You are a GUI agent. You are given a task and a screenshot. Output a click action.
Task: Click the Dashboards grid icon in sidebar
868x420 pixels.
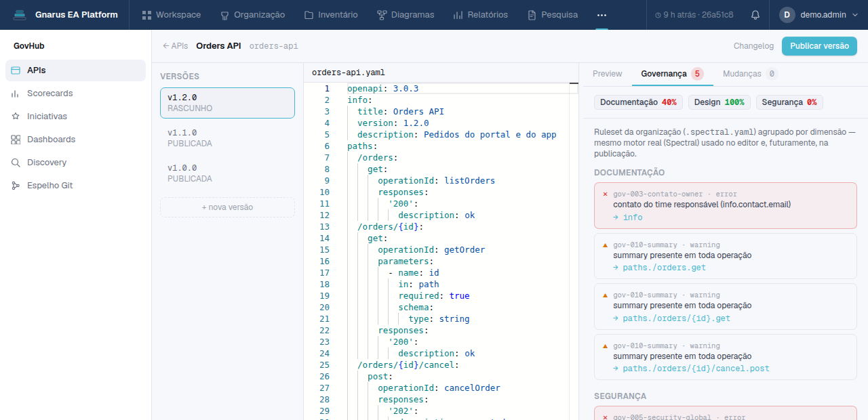(x=16, y=140)
